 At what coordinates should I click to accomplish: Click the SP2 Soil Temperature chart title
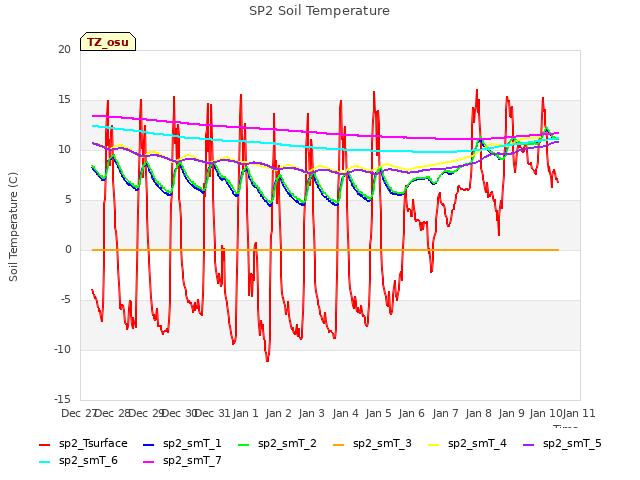(319, 11)
